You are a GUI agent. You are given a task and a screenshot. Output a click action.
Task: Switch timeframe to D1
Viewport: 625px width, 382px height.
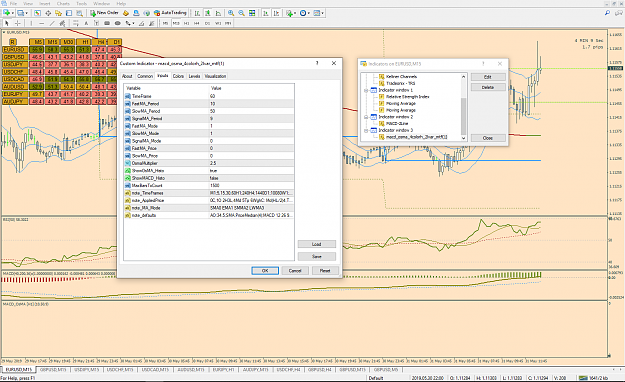[207, 24]
